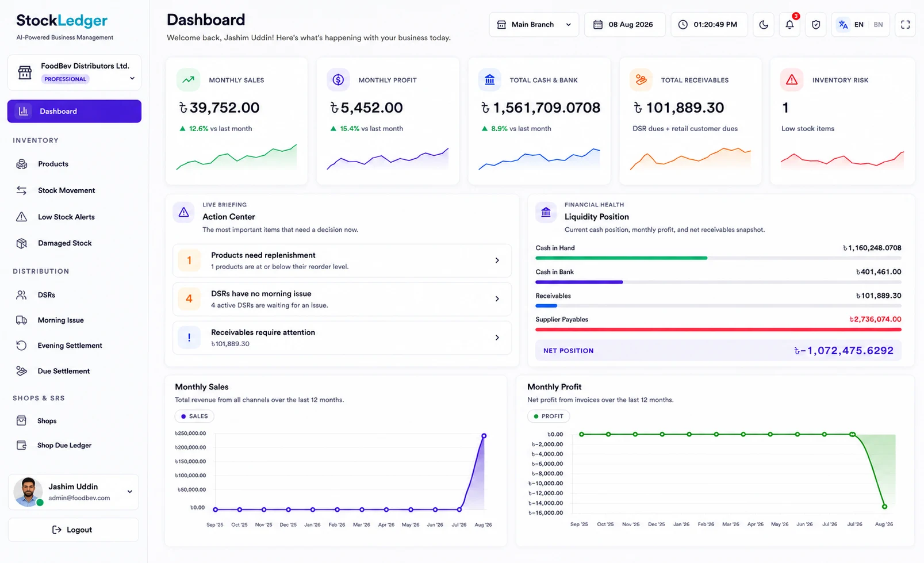Click the Stock Movement arrows icon
Viewport: 924px width, 563px height.
click(22, 190)
